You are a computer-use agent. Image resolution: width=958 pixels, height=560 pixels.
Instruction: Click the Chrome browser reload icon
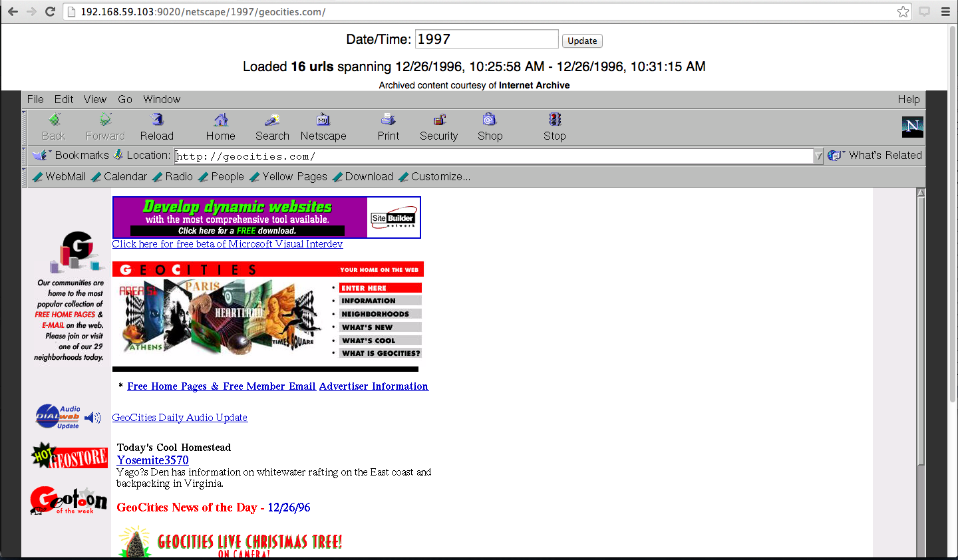point(50,12)
